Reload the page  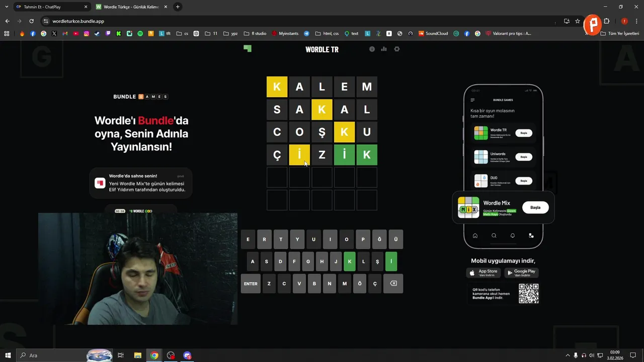[x=31, y=21]
